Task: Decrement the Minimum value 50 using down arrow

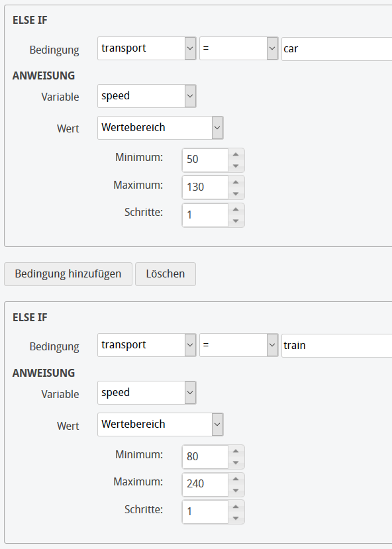Action: [x=237, y=164]
